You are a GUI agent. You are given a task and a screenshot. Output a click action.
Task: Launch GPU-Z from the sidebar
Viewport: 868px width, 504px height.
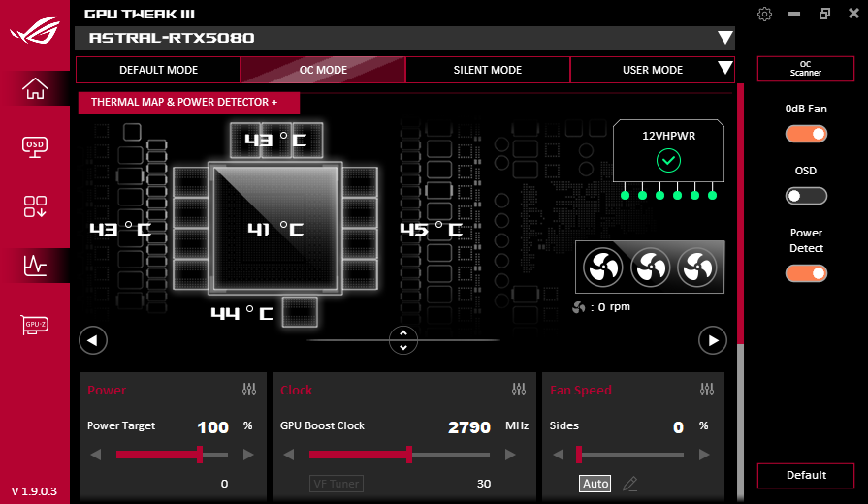pyautogui.click(x=35, y=324)
